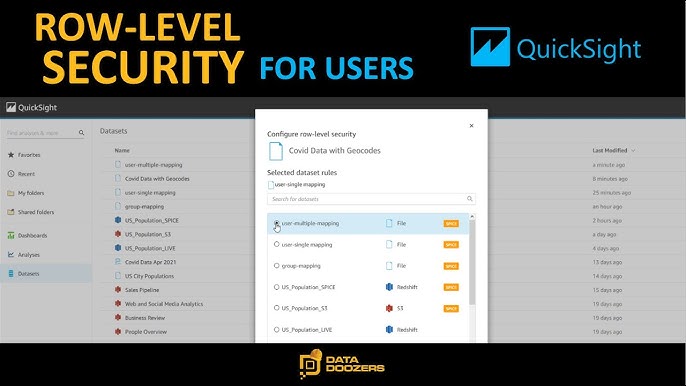
Task: Click the scroll-up arrow of dataset list
Action: pos(472,217)
